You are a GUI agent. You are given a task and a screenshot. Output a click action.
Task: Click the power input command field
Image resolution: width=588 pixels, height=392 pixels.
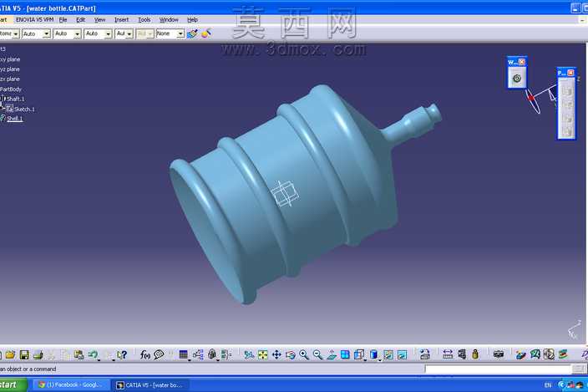(498, 369)
